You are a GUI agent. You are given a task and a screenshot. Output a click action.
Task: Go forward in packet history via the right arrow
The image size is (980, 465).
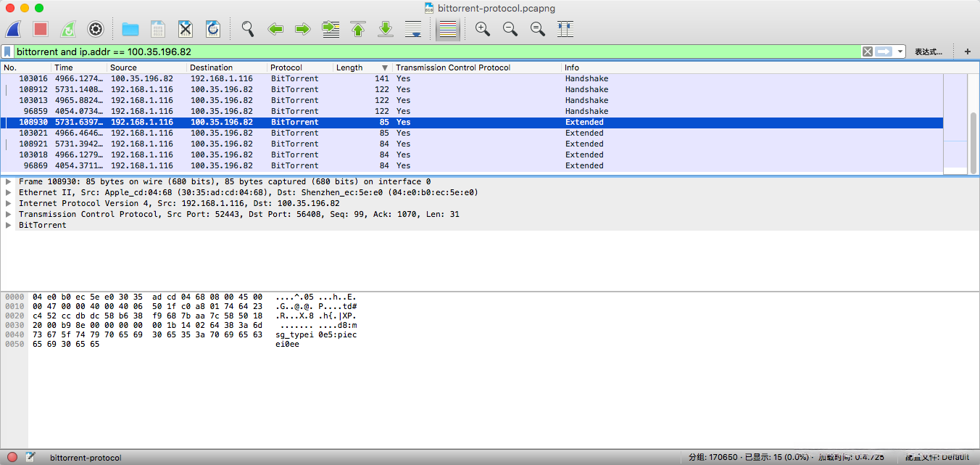pyautogui.click(x=303, y=30)
